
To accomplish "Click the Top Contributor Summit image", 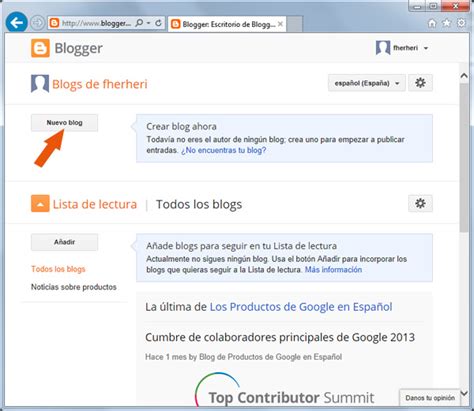I will [284, 390].
